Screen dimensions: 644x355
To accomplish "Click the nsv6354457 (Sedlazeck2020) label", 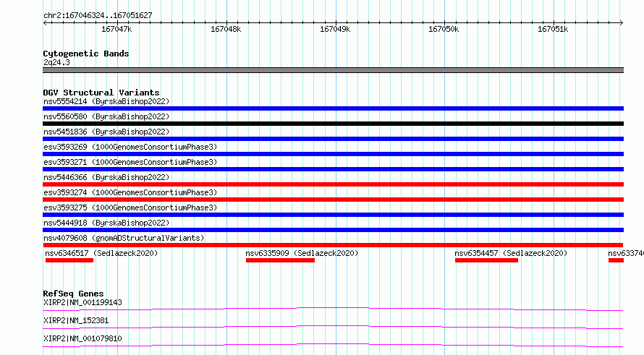I will click(x=511, y=253).
